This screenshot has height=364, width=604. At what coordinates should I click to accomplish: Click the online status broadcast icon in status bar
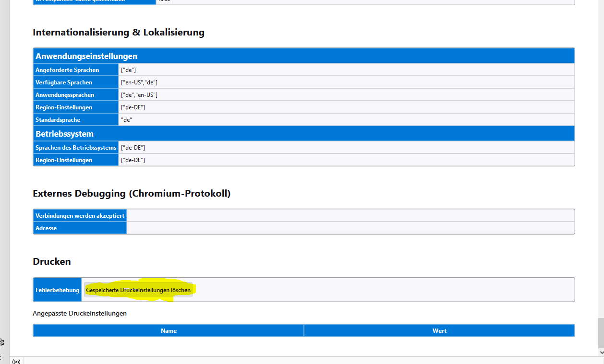[16, 361]
